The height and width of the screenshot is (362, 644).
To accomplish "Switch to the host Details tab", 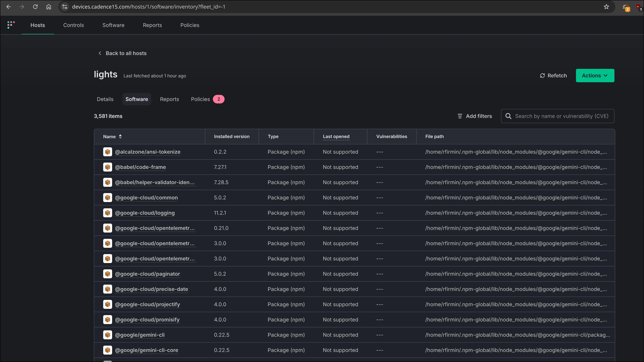I will (x=105, y=99).
